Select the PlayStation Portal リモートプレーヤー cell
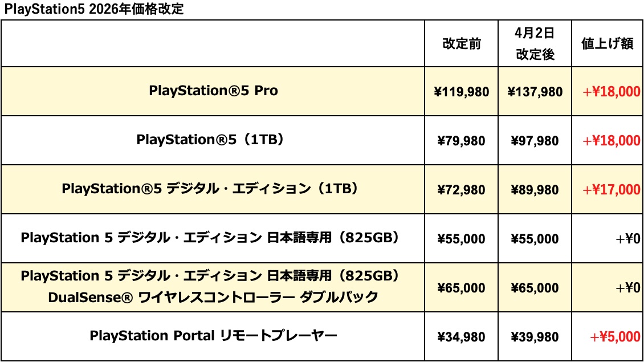Image resolution: width=644 pixels, height=362 pixels. pyautogui.click(x=213, y=336)
